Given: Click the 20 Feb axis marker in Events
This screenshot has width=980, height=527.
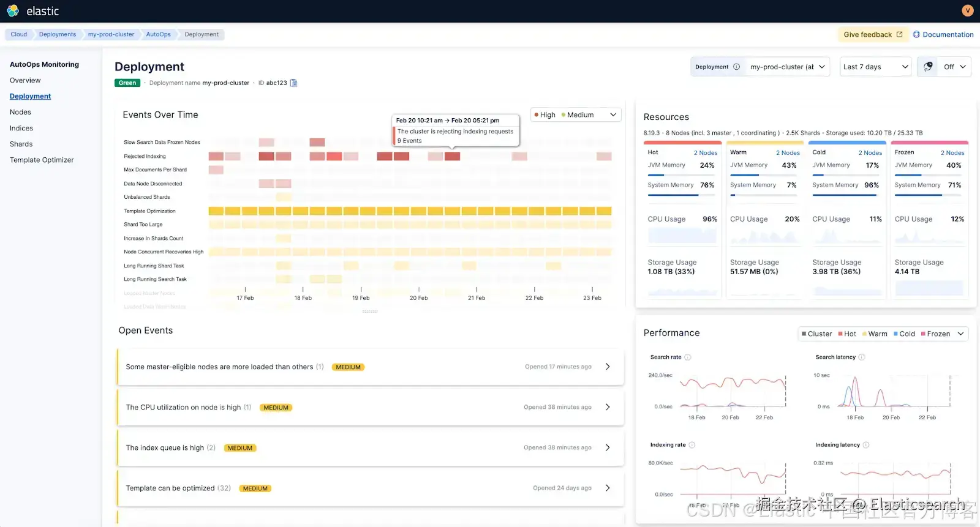Looking at the screenshot, I should point(418,298).
